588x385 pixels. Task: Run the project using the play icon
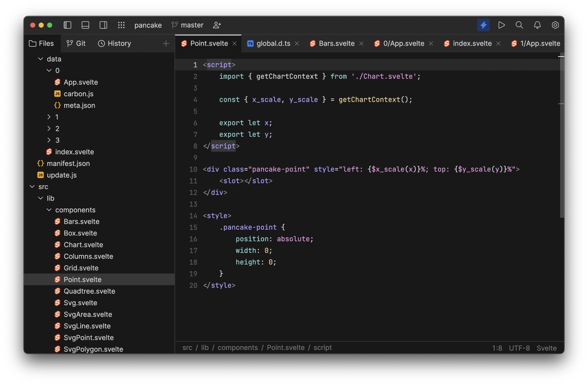tap(501, 24)
